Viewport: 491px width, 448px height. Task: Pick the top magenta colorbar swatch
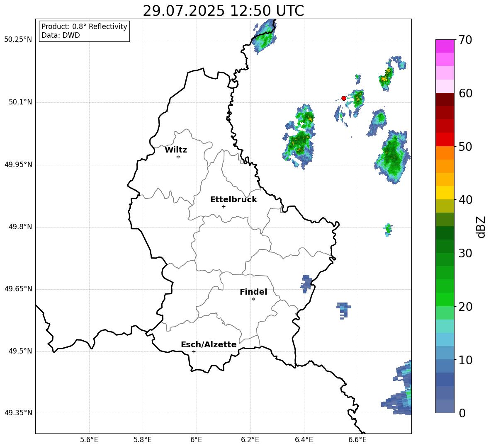pos(445,46)
